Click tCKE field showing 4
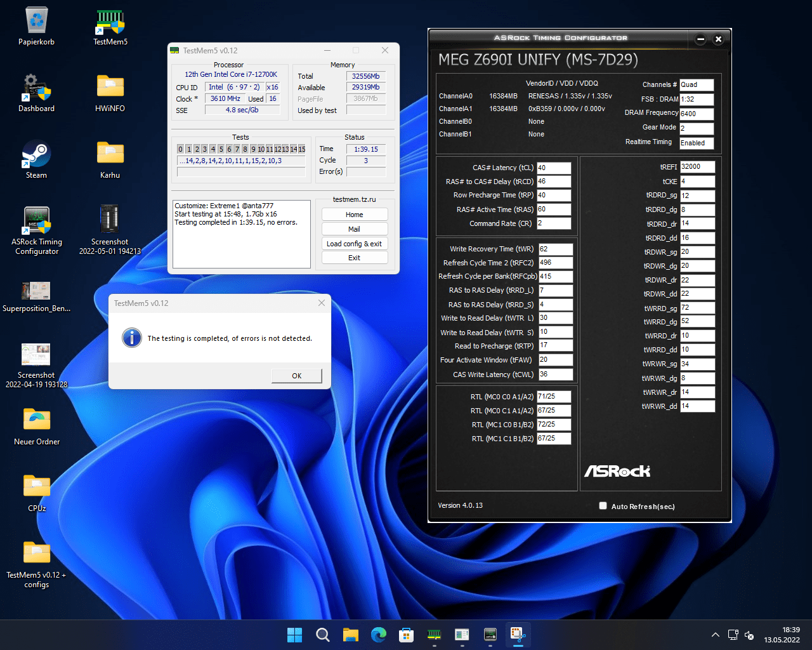This screenshot has height=650, width=812. pos(698,181)
